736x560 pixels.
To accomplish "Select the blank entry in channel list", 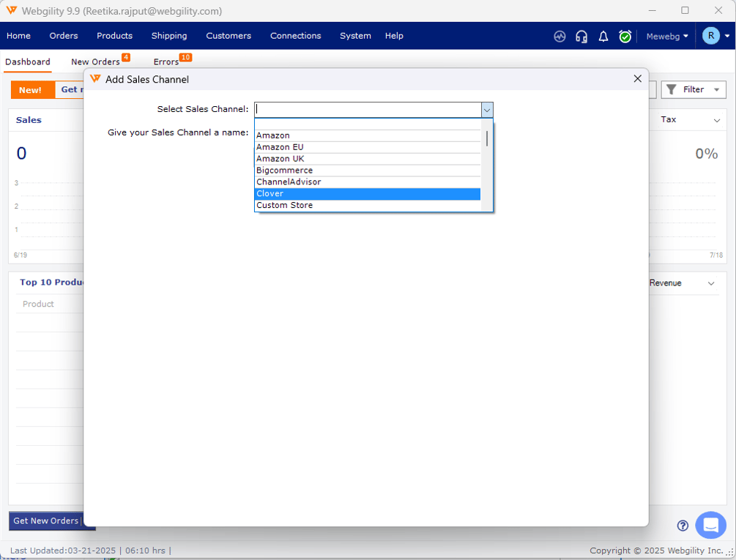I will (368, 124).
